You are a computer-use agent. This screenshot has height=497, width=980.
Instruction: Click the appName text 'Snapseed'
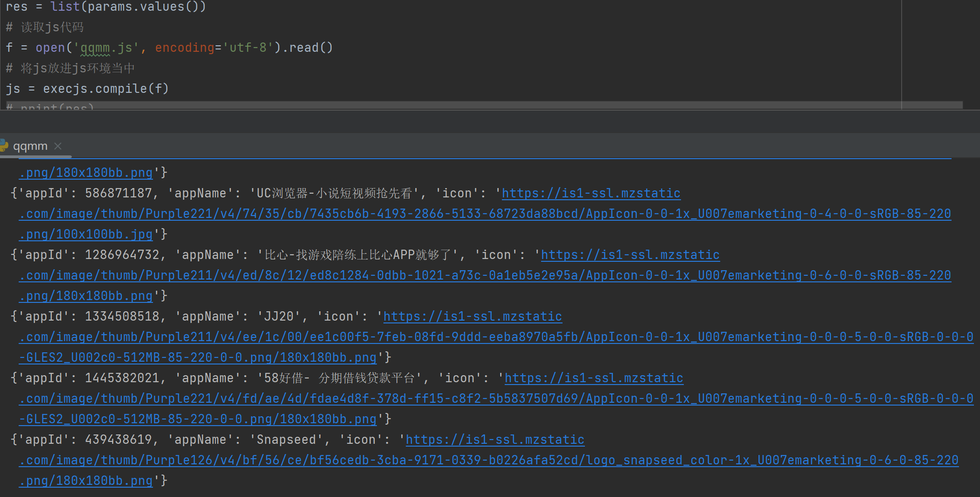tap(286, 440)
